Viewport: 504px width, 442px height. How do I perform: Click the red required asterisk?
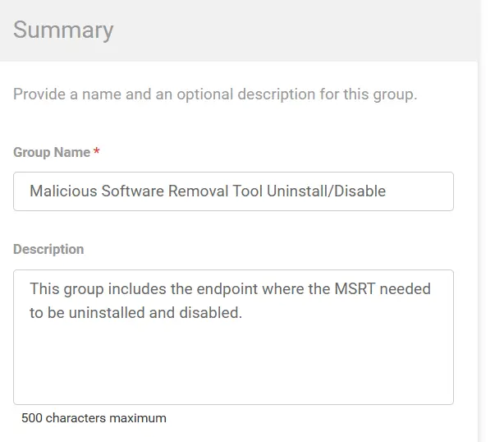point(96,150)
